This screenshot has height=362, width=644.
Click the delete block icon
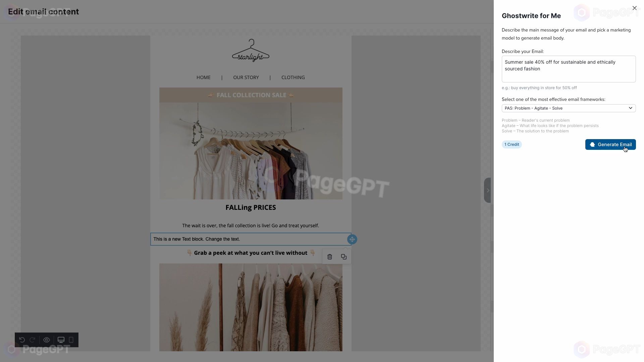coord(329,256)
